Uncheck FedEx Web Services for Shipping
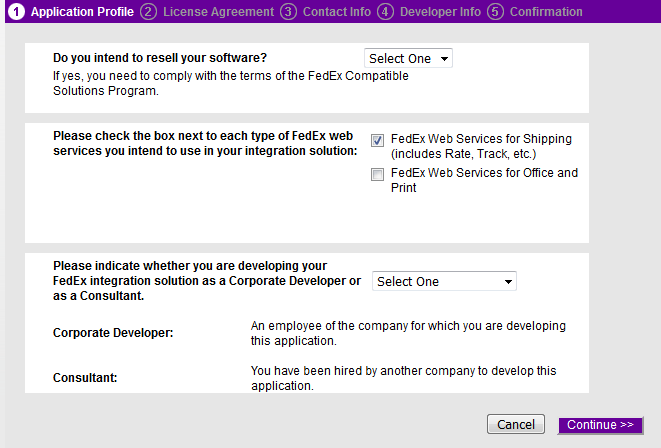 coord(377,141)
